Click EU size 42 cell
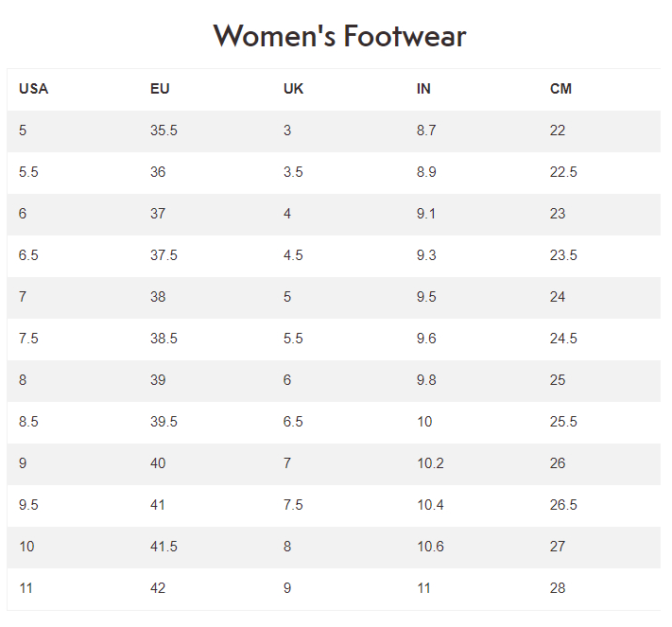Image resolution: width=672 pixels, height=627 pixels. tap(158, 588)
